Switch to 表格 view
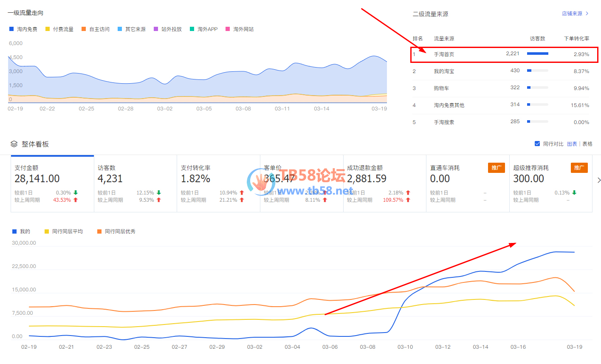601x364 pixels. (587, 144)
